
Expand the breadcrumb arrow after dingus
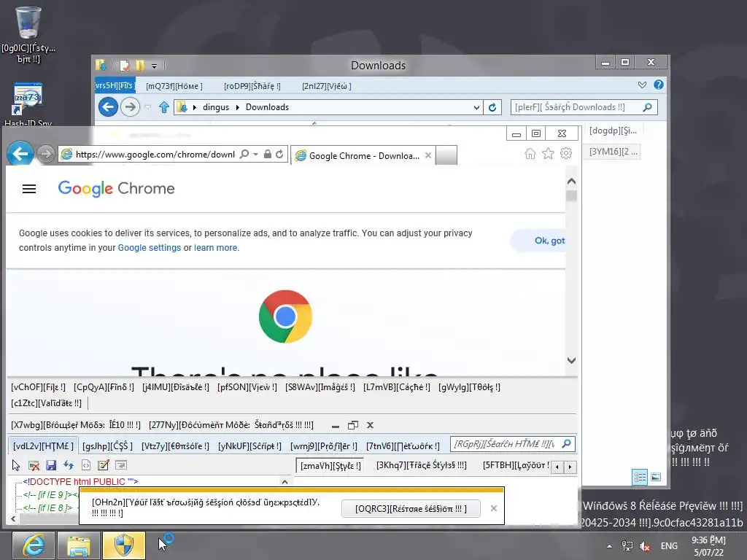pyautogui.click(x=237, y=107)
